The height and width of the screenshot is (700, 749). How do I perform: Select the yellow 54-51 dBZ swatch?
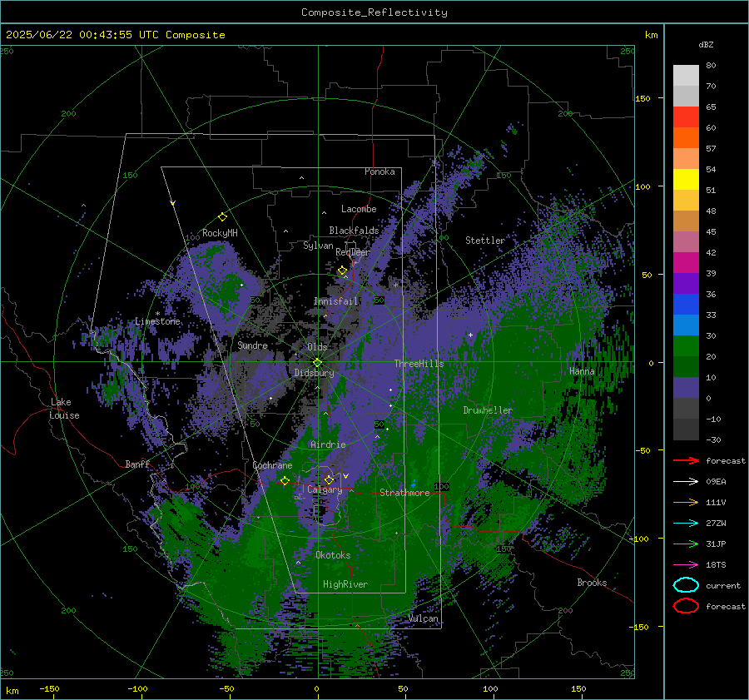tap(686, 180)
